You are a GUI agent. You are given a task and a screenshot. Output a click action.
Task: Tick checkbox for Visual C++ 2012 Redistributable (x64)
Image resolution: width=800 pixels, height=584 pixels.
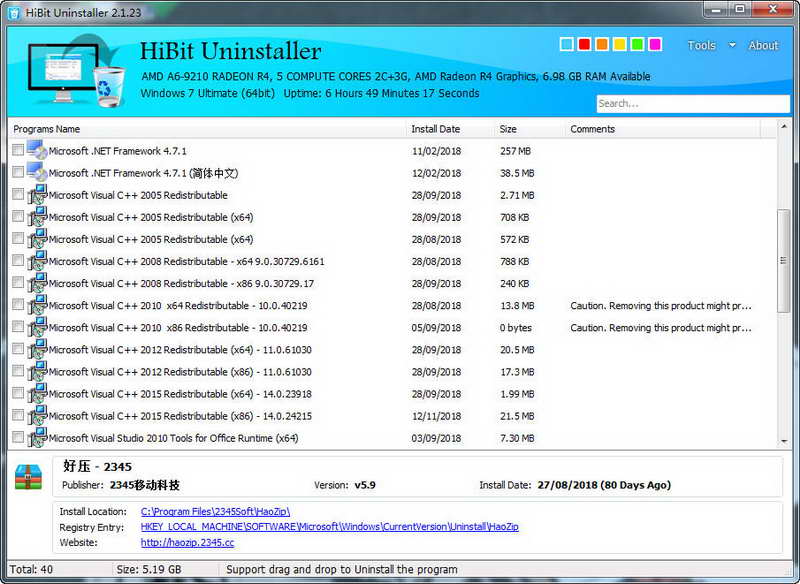click(18, 348)
